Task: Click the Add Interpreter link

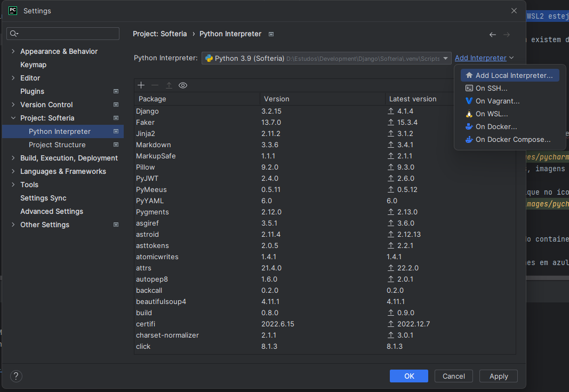Action: point(480,58)
